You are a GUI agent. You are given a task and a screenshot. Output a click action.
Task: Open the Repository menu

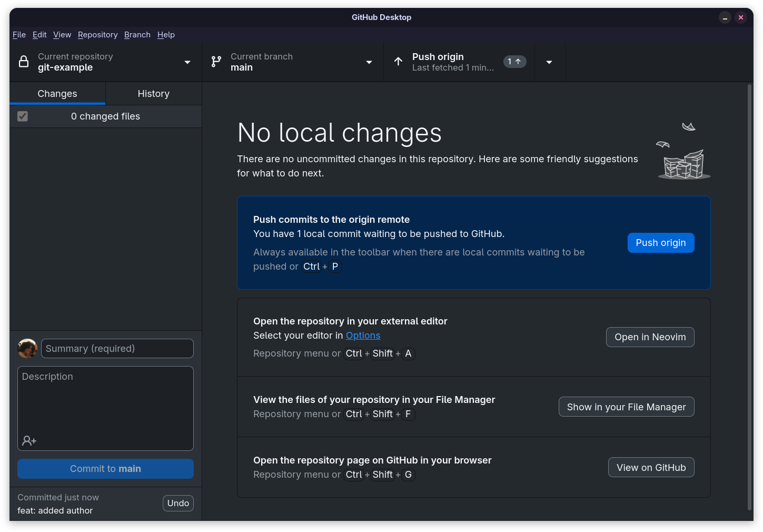click(98, 35)
